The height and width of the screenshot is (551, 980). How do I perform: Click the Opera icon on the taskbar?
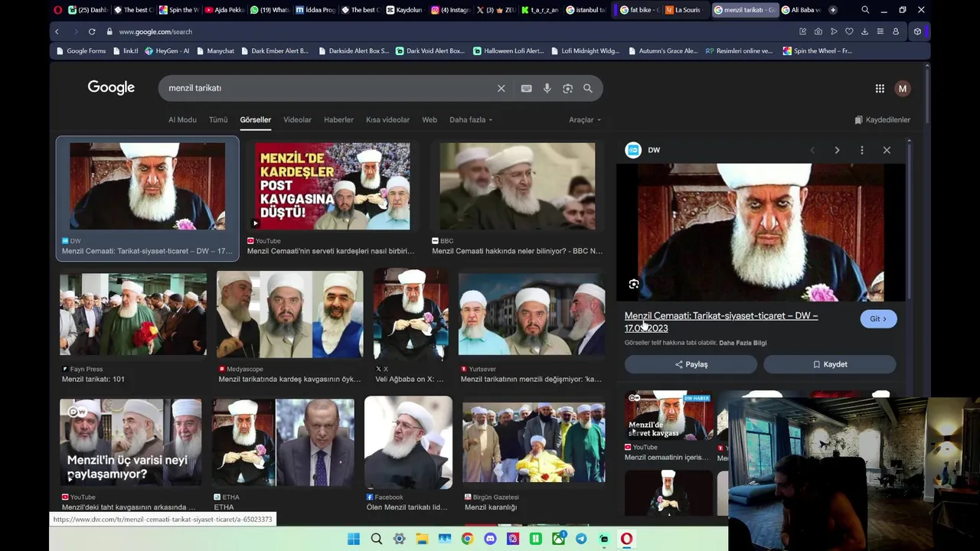pos(626,539)
